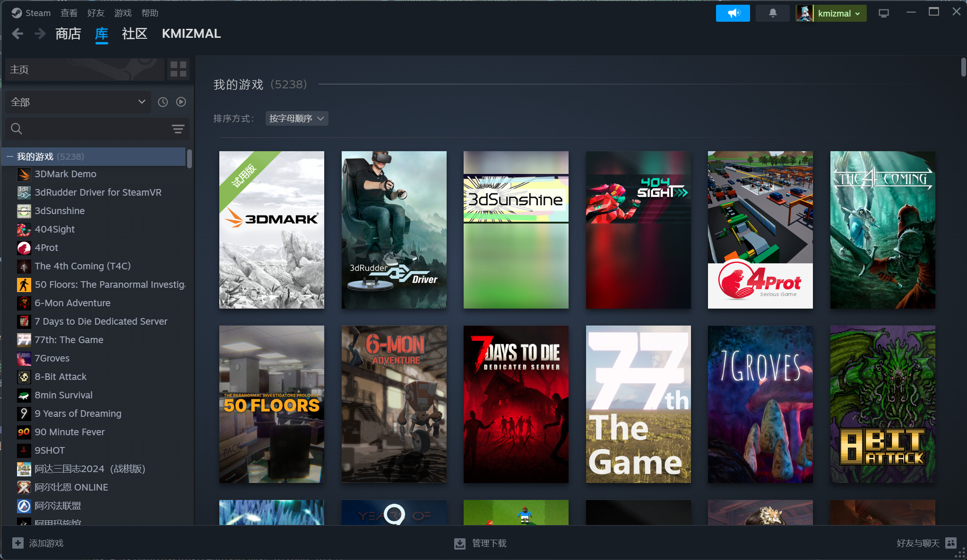This screenshot has height=560, width=967.
Task: Click the 90 Minute Fever icon
Action: pos(24,432)
